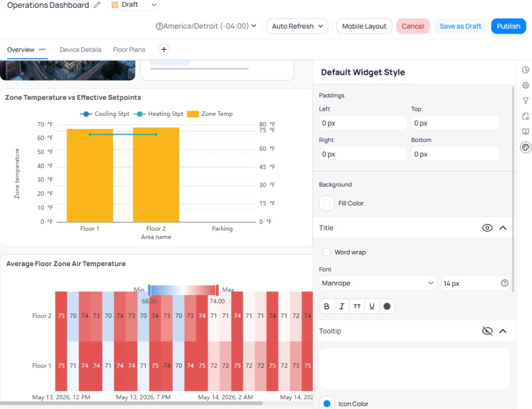Open the time range clock icon in sidebar
Image resolution: width=532 pixels, height=409 pixels.
526,70
